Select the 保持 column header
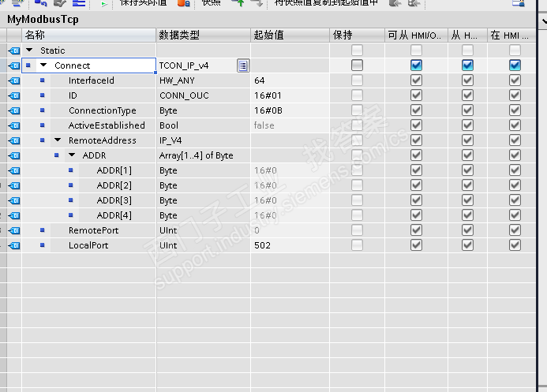Screen dimensions: 547x392 (358, 35)
